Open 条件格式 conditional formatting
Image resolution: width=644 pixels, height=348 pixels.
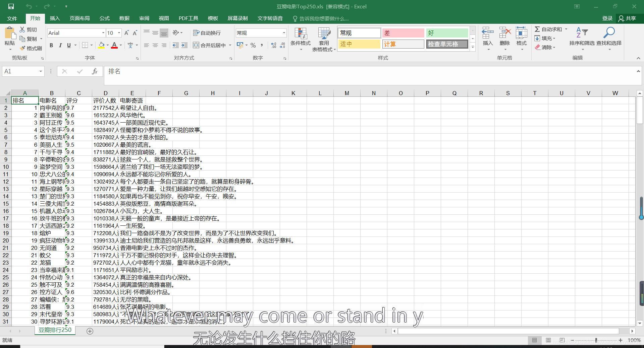coord(301,39)
